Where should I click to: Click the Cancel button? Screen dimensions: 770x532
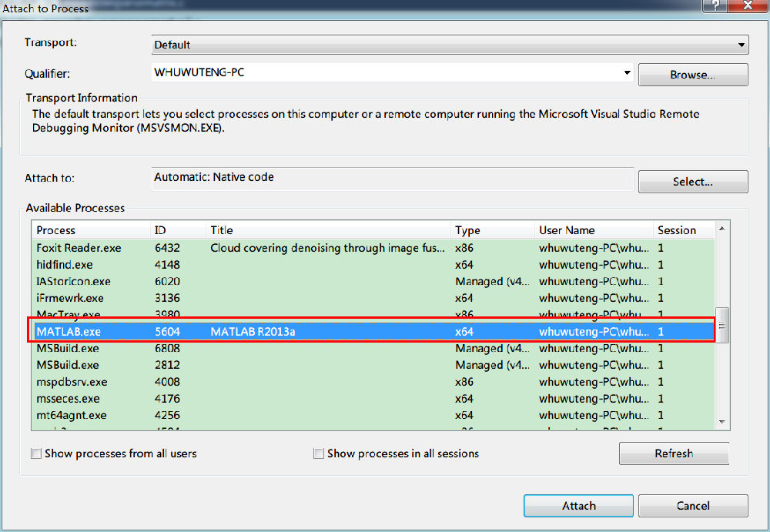coord(693,506)
